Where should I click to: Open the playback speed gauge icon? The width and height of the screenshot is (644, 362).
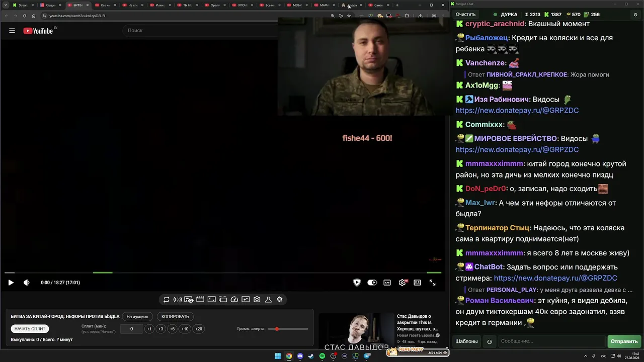[234, 300]
